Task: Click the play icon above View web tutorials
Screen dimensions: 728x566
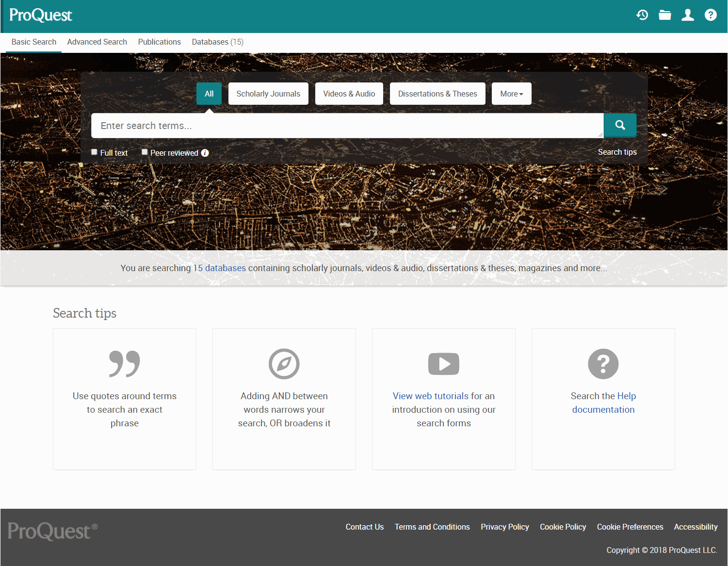Action: pyautogui.click(x=443, y=364)
